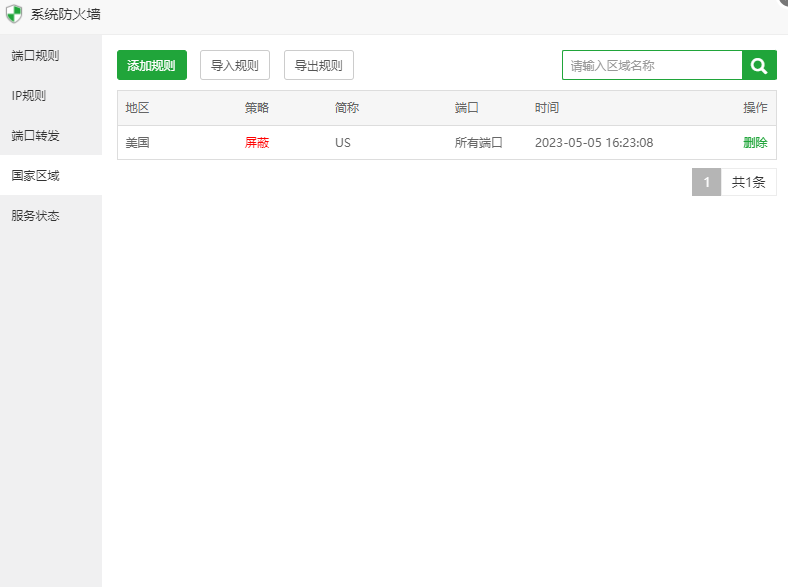788x587 pixels.
Task: Click the 操作 column header
Action: point(755,108)
